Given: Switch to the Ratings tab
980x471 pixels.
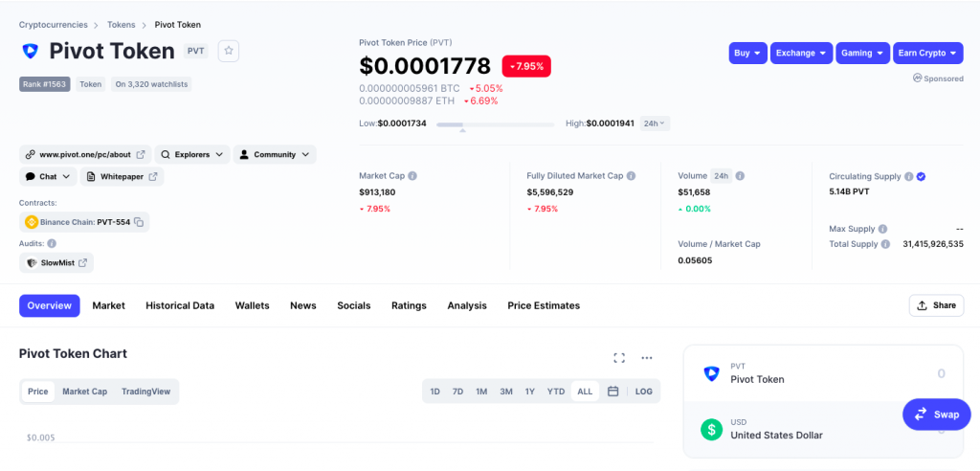Looking at the screenshot, I should [409, 306].
